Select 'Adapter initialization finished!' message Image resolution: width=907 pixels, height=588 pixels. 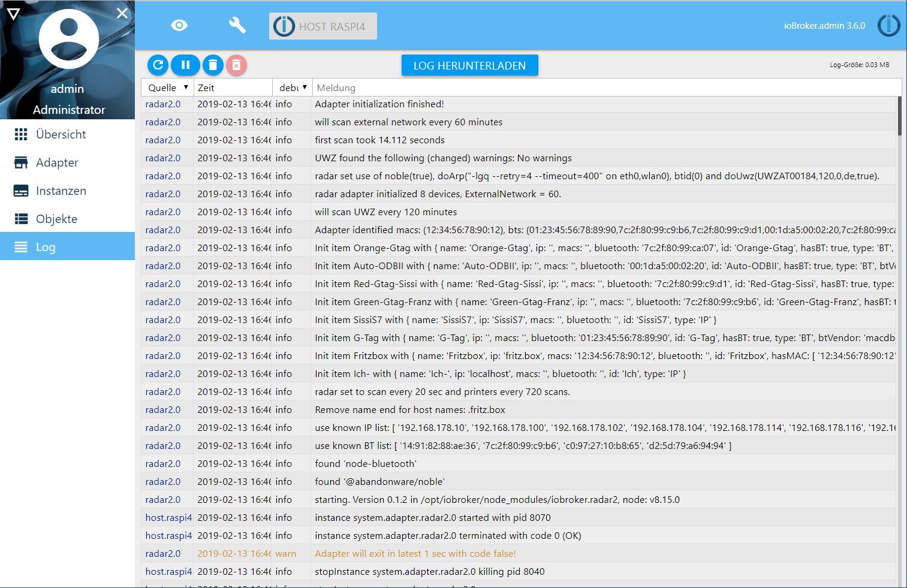click(x=379, y=104)
